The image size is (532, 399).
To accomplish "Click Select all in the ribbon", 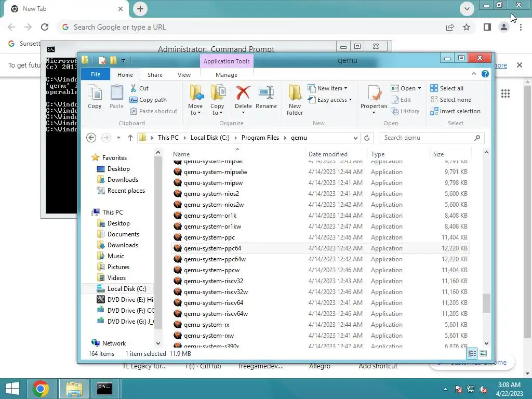I will tap(446, 88).
